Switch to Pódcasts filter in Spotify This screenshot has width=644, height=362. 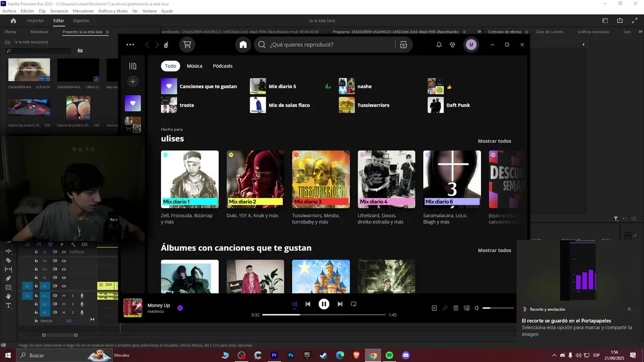[x=222, y=66]
